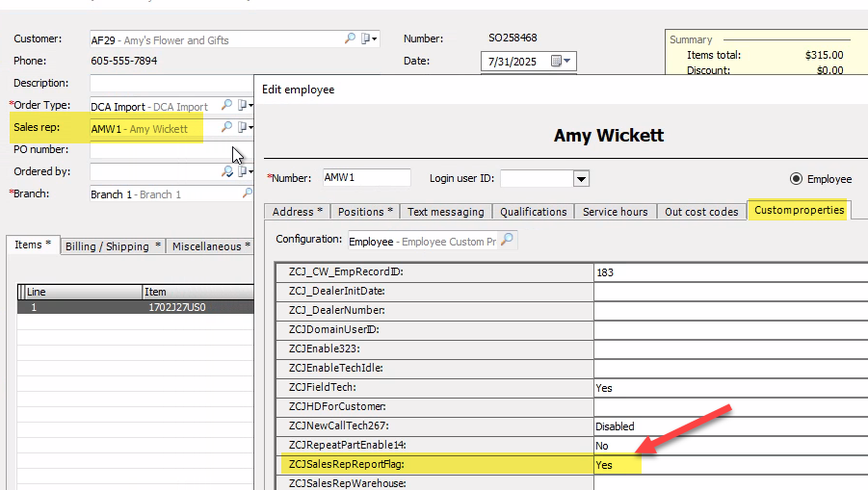Select the Items tab

tap(33, 245)
